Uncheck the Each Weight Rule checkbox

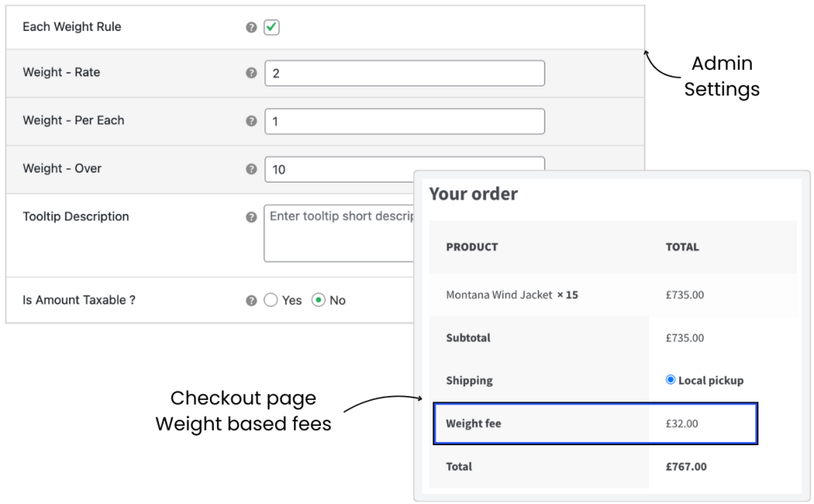[272, 27]
